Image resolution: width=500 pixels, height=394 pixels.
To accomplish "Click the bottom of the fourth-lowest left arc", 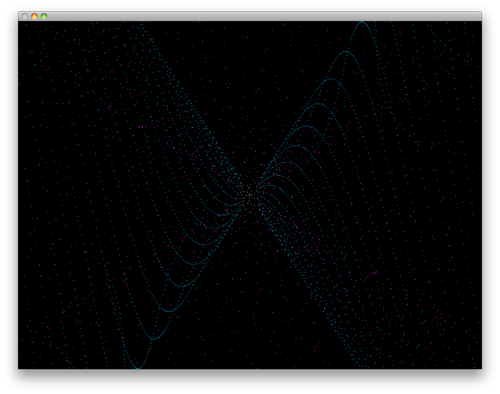I will (x=183, y=286).
